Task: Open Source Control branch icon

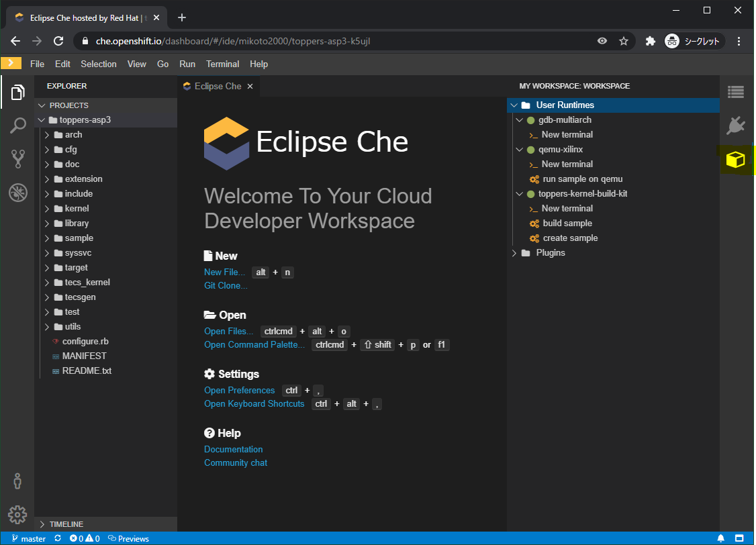Action: (18, 159)
